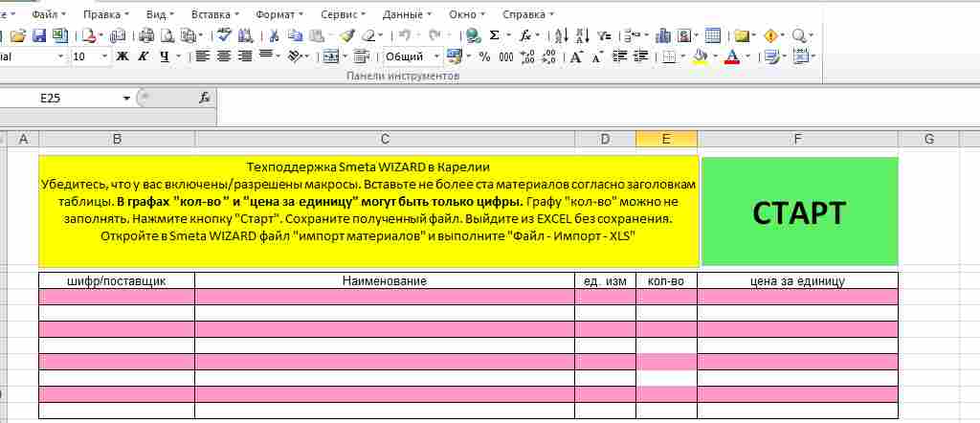Image resolution: width=980 pixels, height=423 pixels.
Task: Open the font size 10 dropdown
Action: point(104,56)
